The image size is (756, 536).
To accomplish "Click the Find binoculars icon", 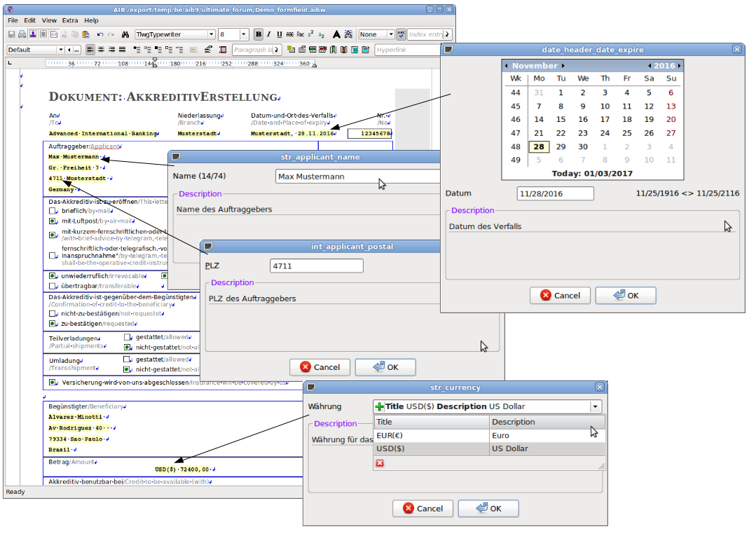I will point(125,34).
